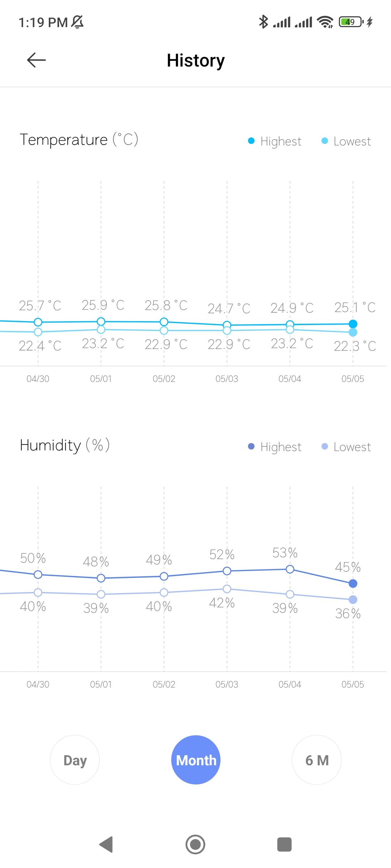This screenshot has width=391, height=868.
Task: Tap the muted notification bell icon
Action: (77, 22)
